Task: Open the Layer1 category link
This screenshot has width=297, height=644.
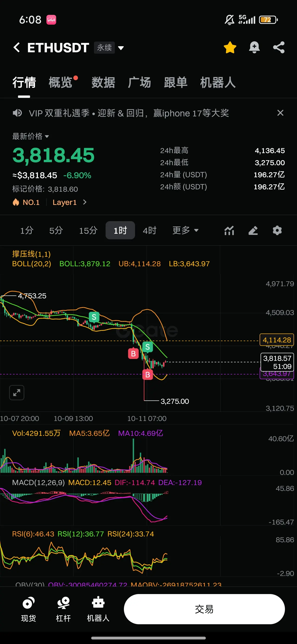Action: pos(65,202)
